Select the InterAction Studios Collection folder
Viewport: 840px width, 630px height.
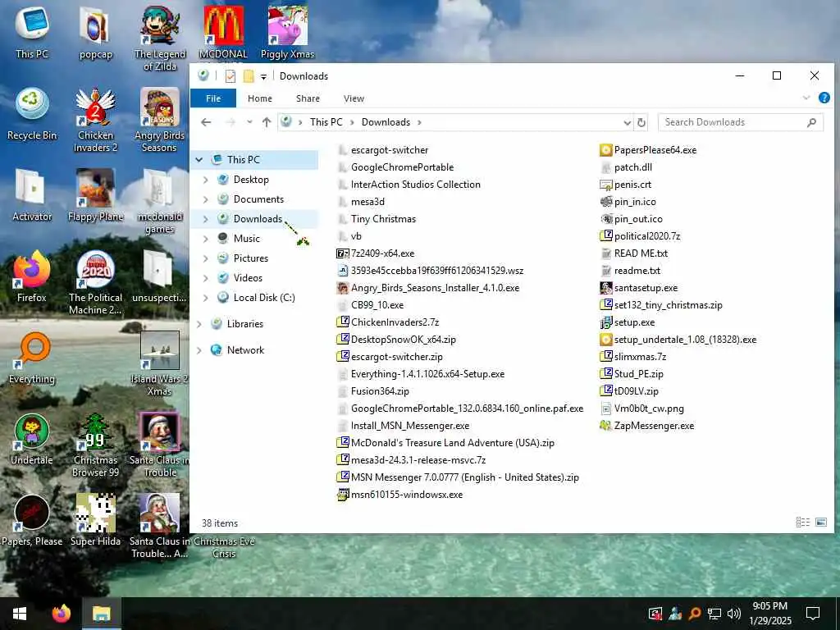click(416, 185)
